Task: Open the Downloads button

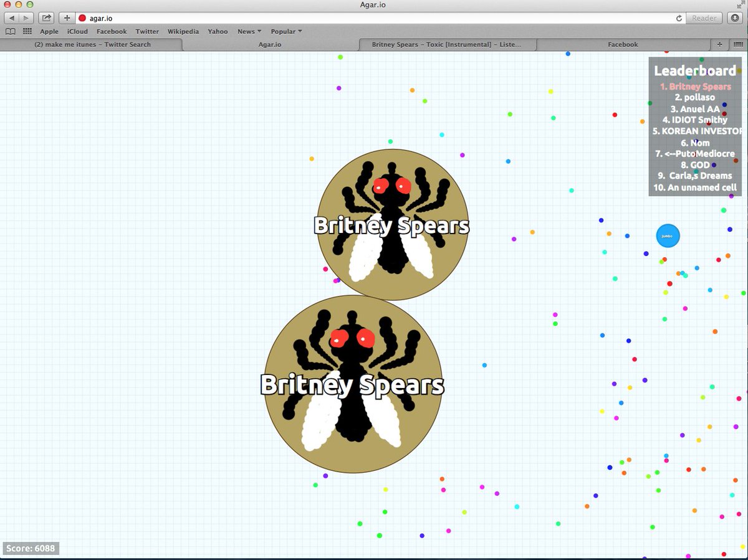Action: (735, 18)
